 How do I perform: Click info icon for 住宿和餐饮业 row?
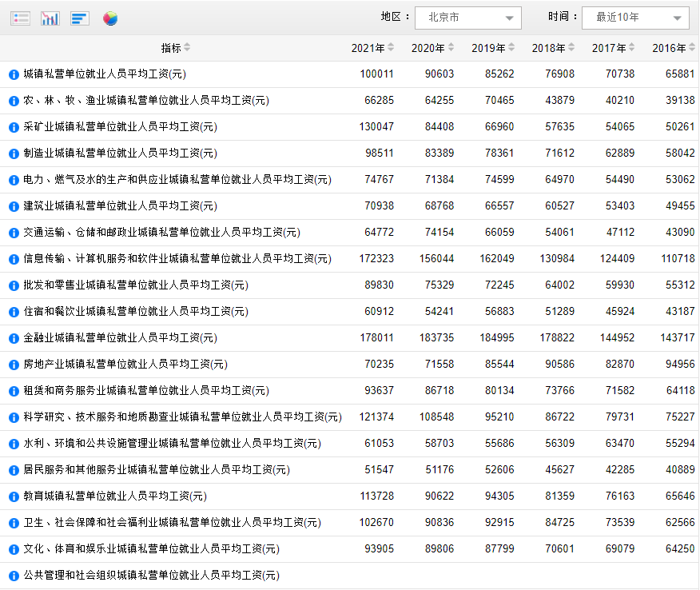[x=14, y=312]
